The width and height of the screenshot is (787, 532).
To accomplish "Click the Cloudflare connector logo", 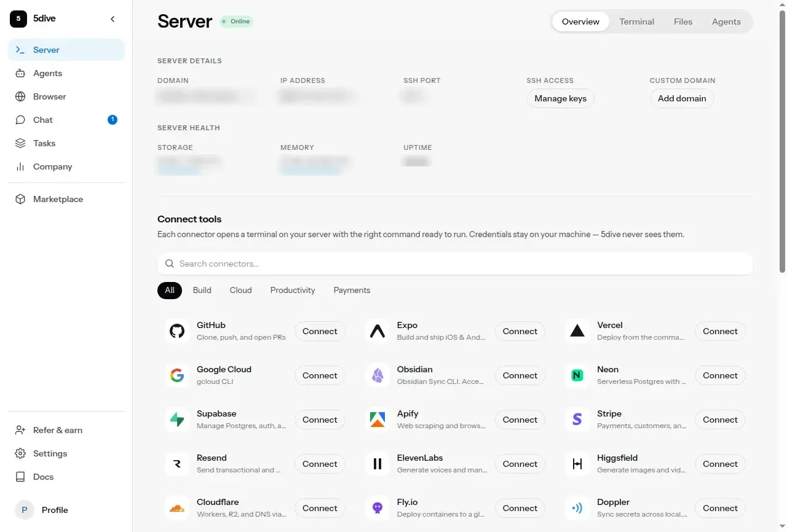I will pyautogui.click(x=177, y=508).
